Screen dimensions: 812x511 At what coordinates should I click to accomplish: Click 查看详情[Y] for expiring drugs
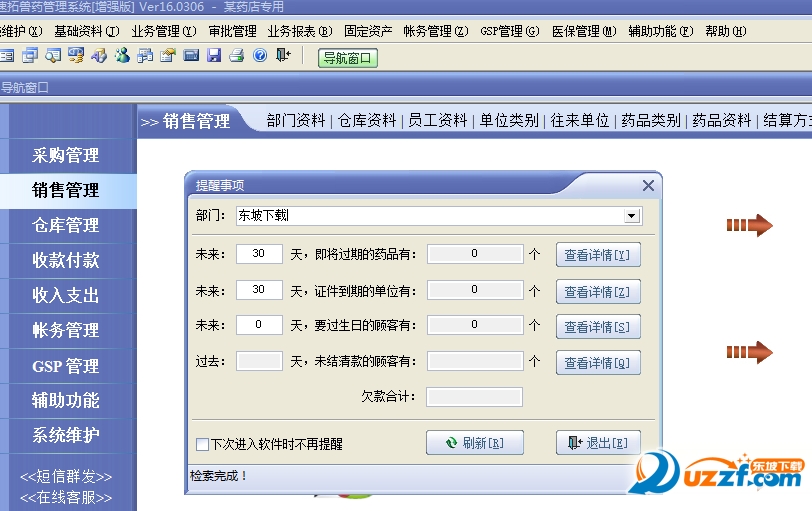click(x=598, y=255)
